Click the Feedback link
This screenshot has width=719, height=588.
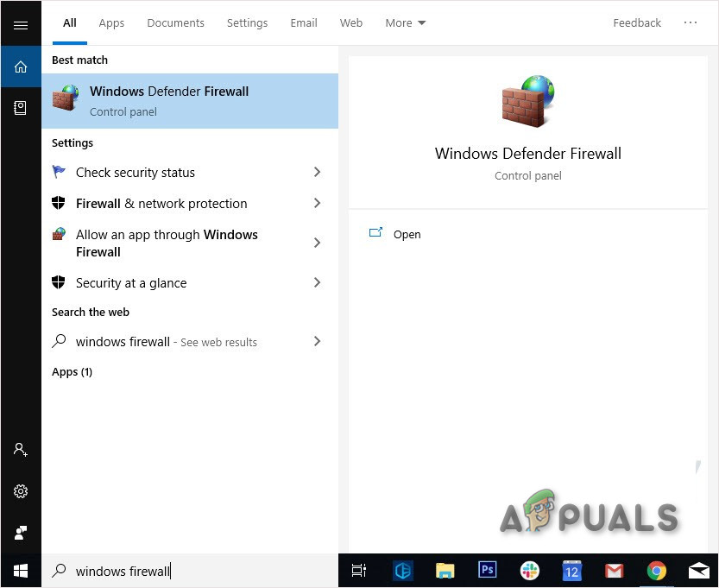pos(637,23)
